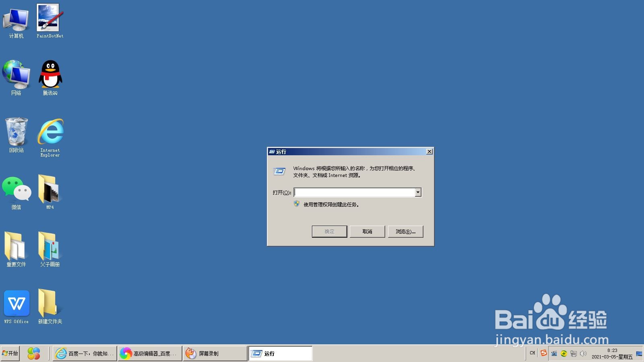Click the 浏览(B)... button
The width and height of the screenshot is (644, 362).
(405, 231)
